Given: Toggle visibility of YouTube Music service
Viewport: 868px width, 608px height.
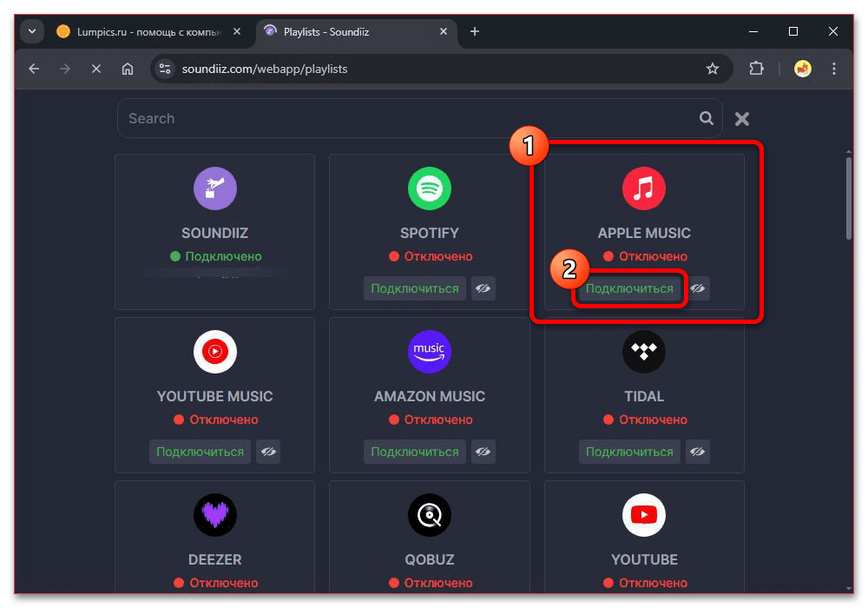Looking at the screenshot, I should [268, 452].
